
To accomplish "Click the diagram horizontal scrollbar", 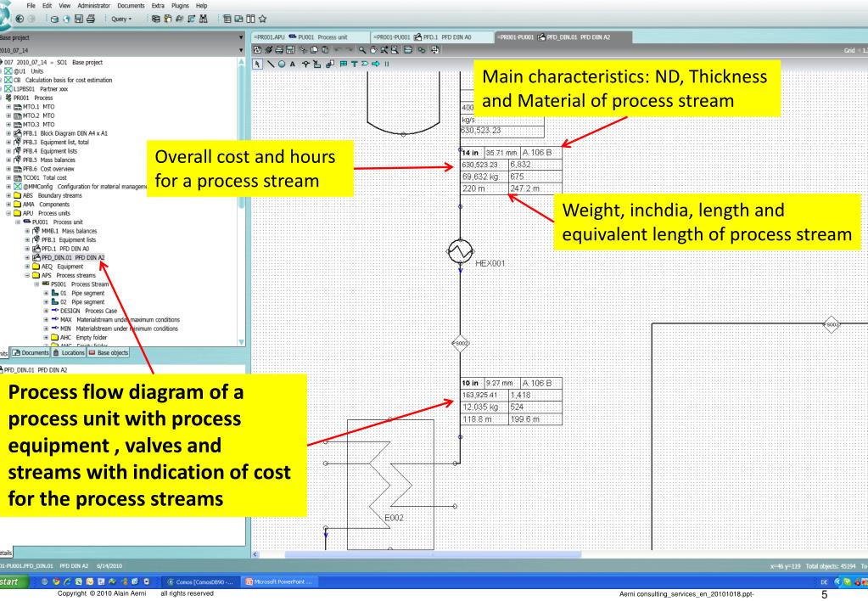I will point(433,554).
